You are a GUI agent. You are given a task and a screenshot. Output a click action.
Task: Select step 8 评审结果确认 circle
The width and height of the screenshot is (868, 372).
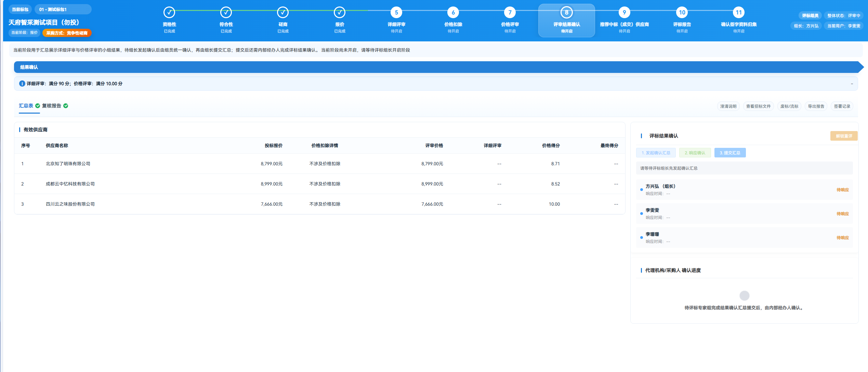coord(567,13)
